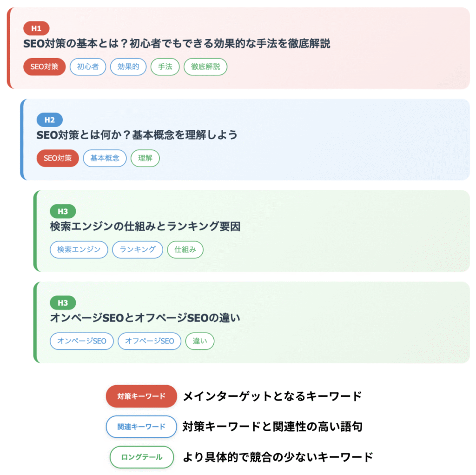Select the 初心者 keyword tag
This screenshot has height=475, width=476.
coord(88,67)
